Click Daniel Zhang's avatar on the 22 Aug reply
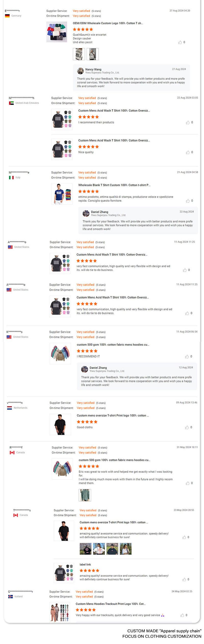The image size is (204, 644). click(x=86, y=213)
